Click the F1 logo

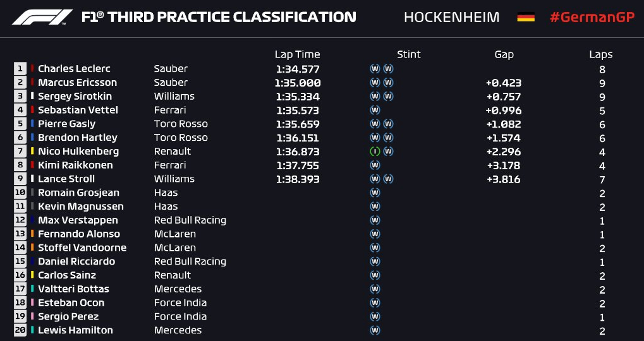pos(42,17)
